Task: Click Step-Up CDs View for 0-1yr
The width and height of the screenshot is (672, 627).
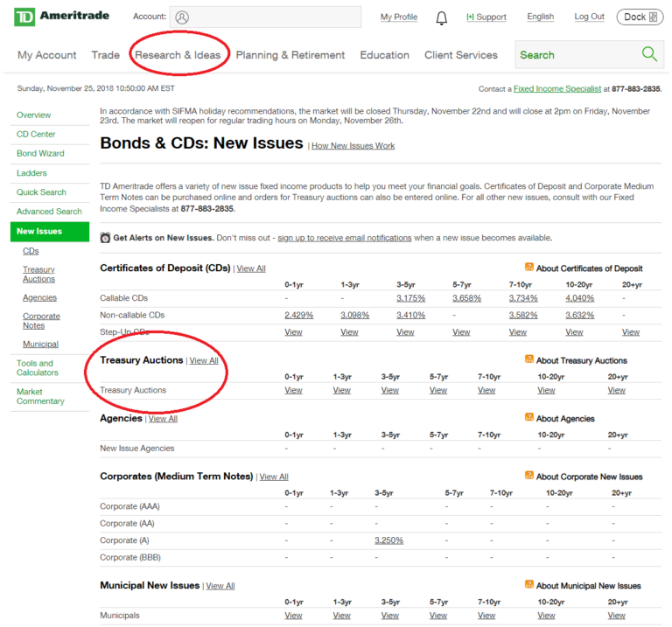Action: [293, 332]
